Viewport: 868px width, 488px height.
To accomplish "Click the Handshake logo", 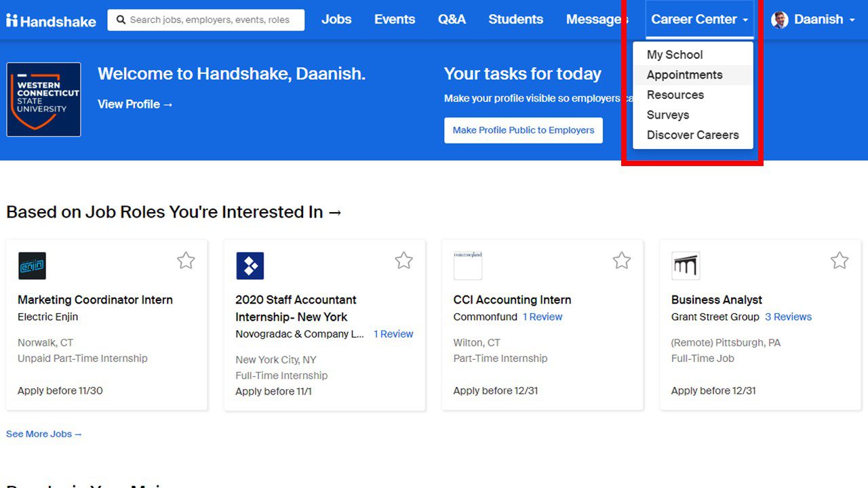I will tap(51, 20).
